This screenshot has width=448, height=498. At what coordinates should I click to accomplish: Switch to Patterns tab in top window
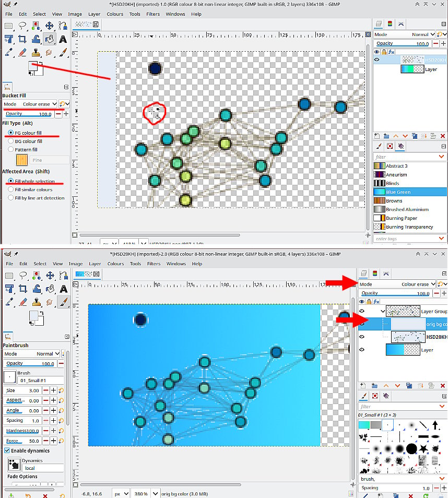tap(390, 146)
